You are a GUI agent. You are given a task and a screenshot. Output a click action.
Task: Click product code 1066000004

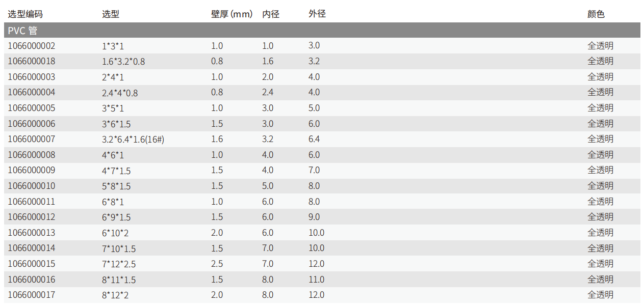click(x=31, y=92)
